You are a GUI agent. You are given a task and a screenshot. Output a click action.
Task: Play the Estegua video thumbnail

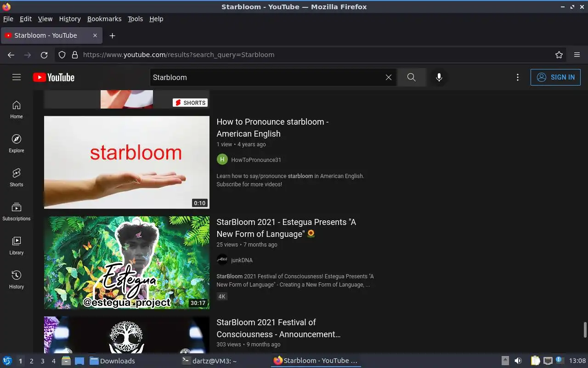(x=127, y=263)
